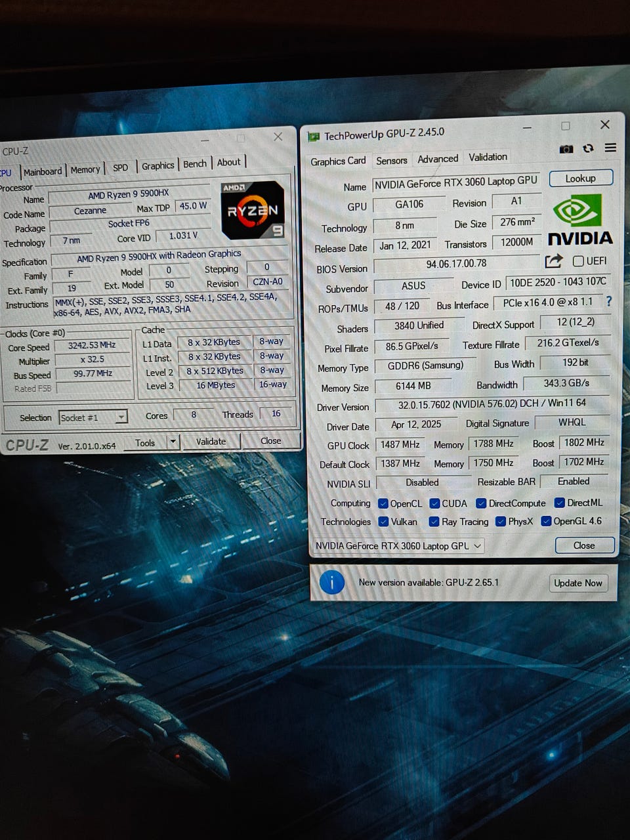Viewport: 630px width, 840px height.
Task: Click the Code Name Cezanne field
Action: [x=90, y=211]
